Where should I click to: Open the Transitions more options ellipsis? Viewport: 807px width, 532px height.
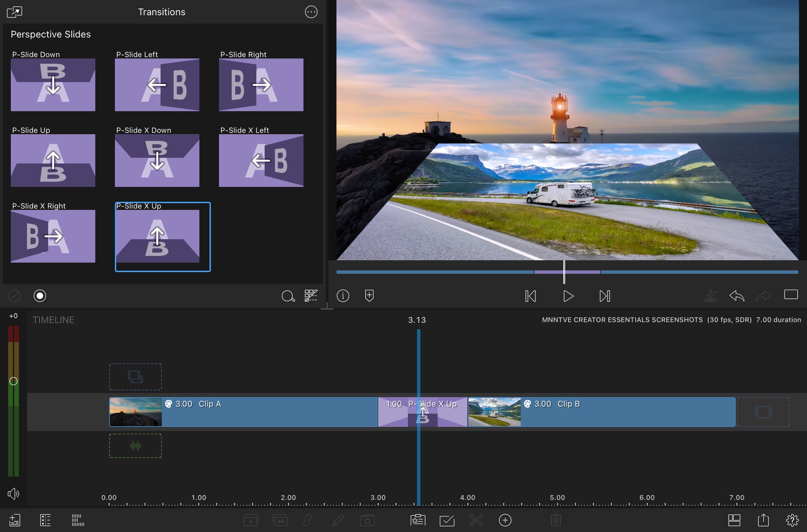point(311,12)
